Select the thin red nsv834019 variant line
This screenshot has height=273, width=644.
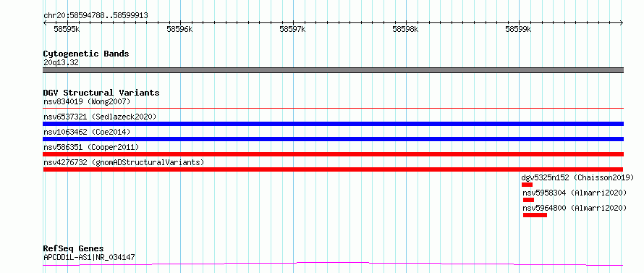[x=333, y=108]
